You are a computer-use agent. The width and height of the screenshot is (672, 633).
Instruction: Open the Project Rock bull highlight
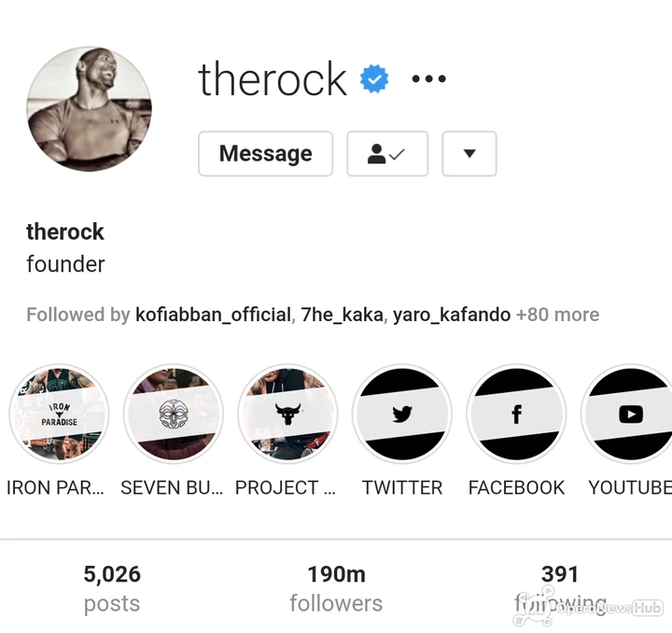point(288,414)
